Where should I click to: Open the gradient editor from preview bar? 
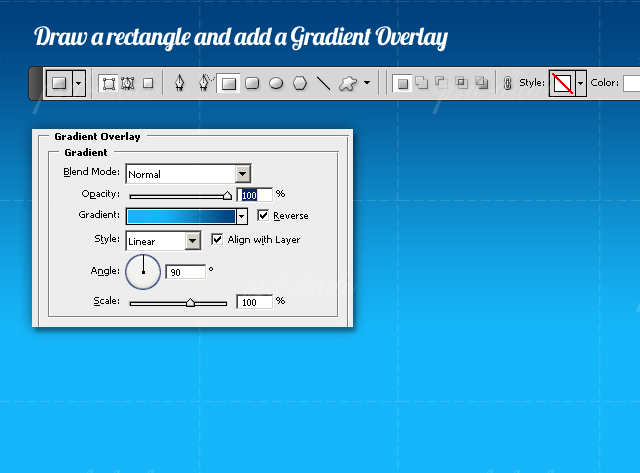(181, 216)
